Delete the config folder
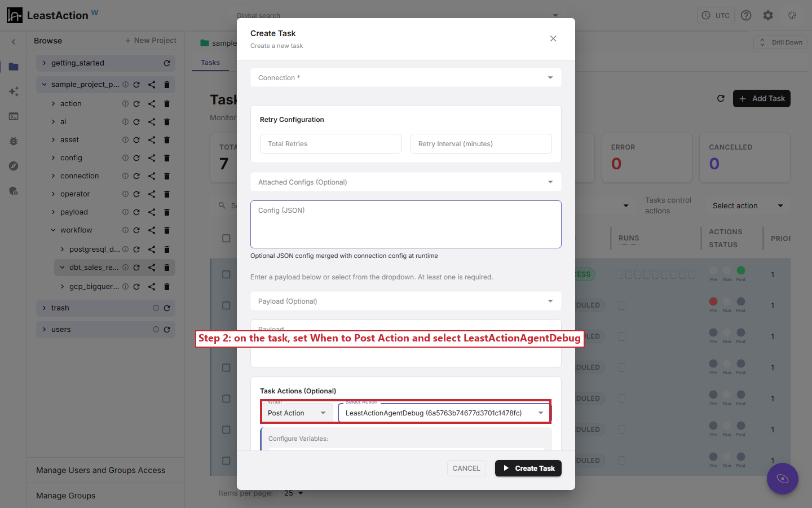This screenshot has height=508, width=812. (167, 158)
